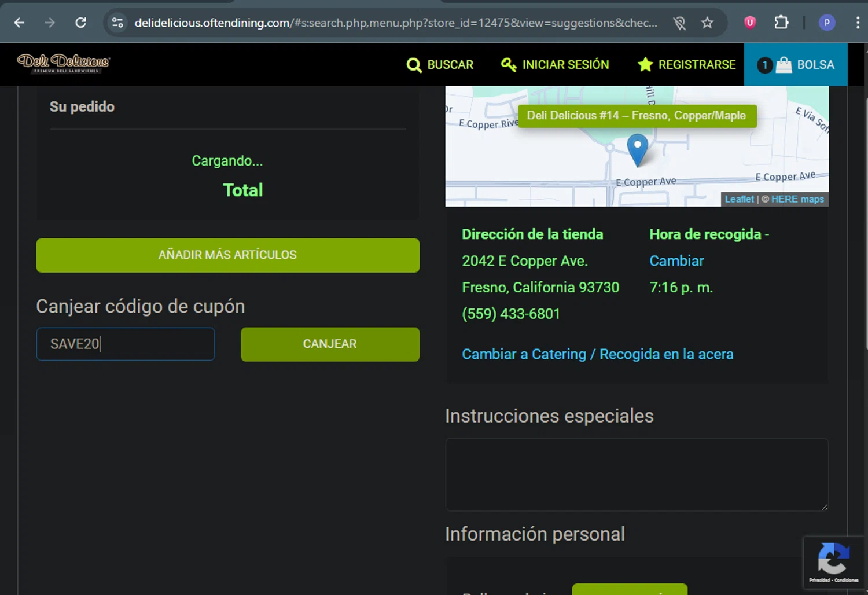
Task: Click the Deli Delicious #14 map label
Action: (x=637, y=116)
